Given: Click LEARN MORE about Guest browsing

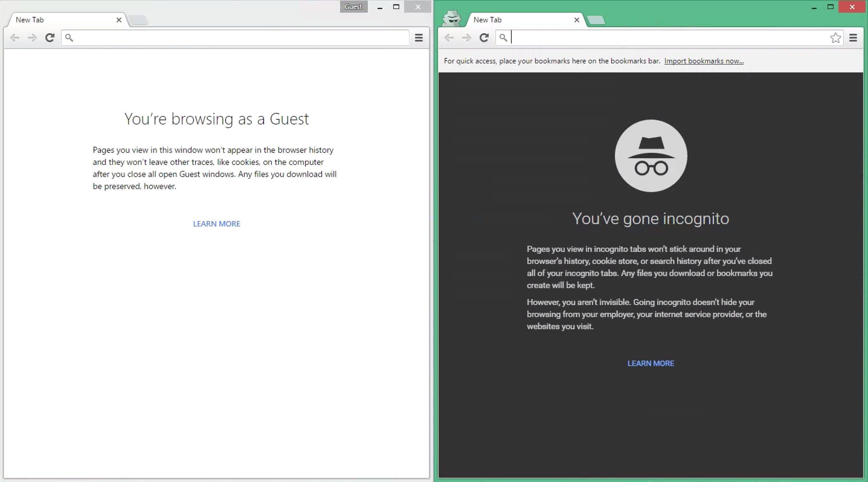Looking at the screenshot, I should (x=216, y=224).
